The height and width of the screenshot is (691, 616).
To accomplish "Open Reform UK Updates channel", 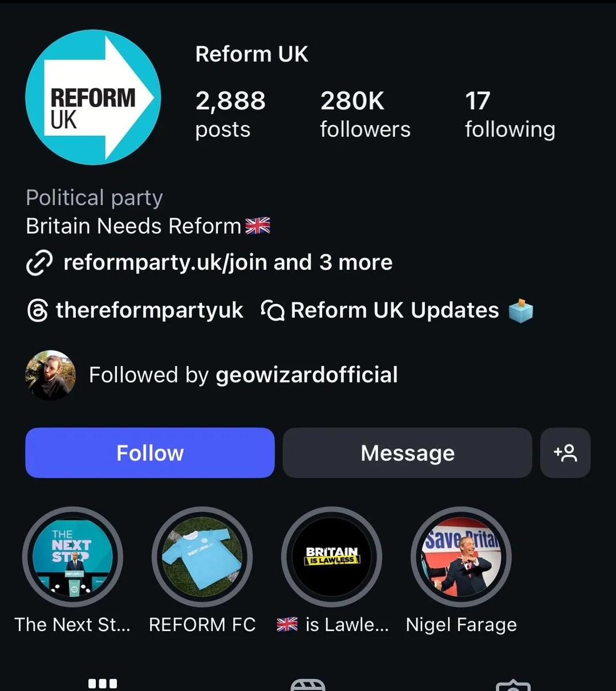I will (x=395, y=311).
